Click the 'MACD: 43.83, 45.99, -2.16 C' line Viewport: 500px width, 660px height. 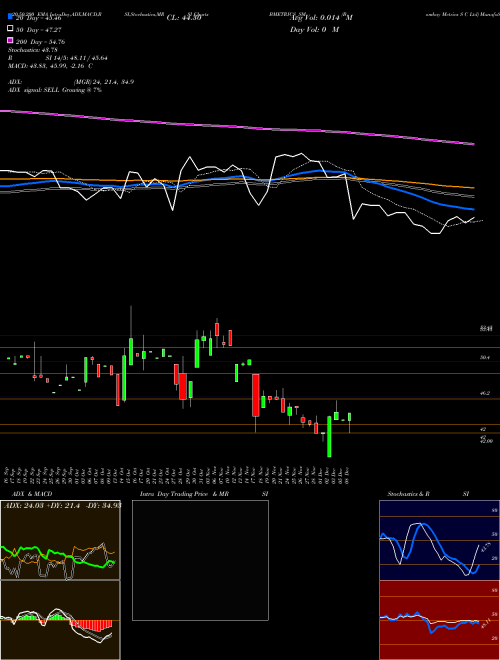coord(51,66)
